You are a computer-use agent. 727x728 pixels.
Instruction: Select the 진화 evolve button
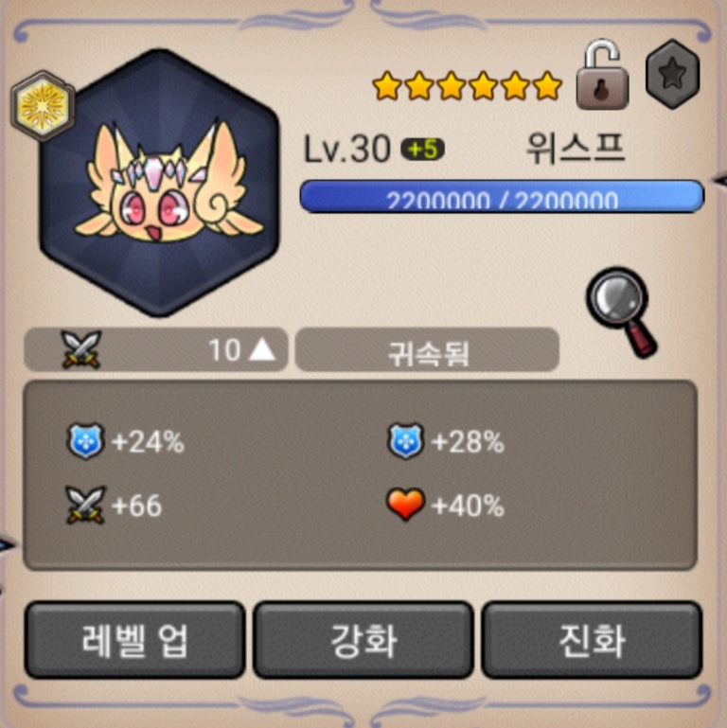point(592,640)
